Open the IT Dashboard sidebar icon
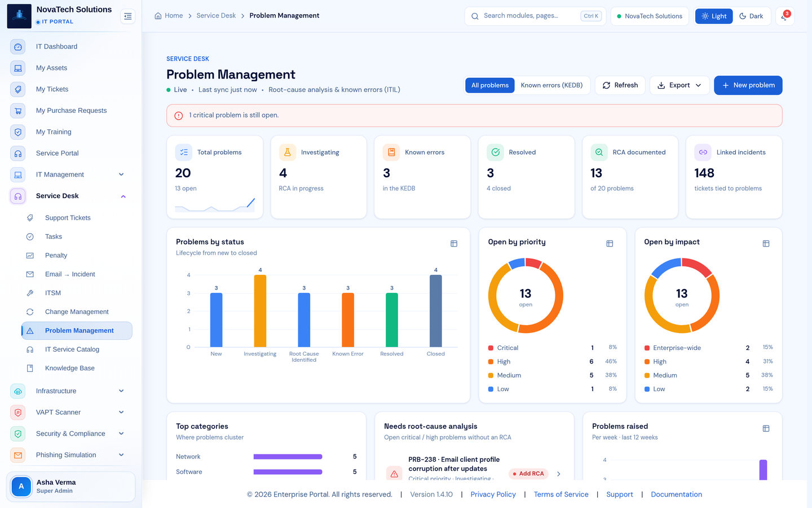The width and height of the screenshot is (812, 508). tap(18, 47)
